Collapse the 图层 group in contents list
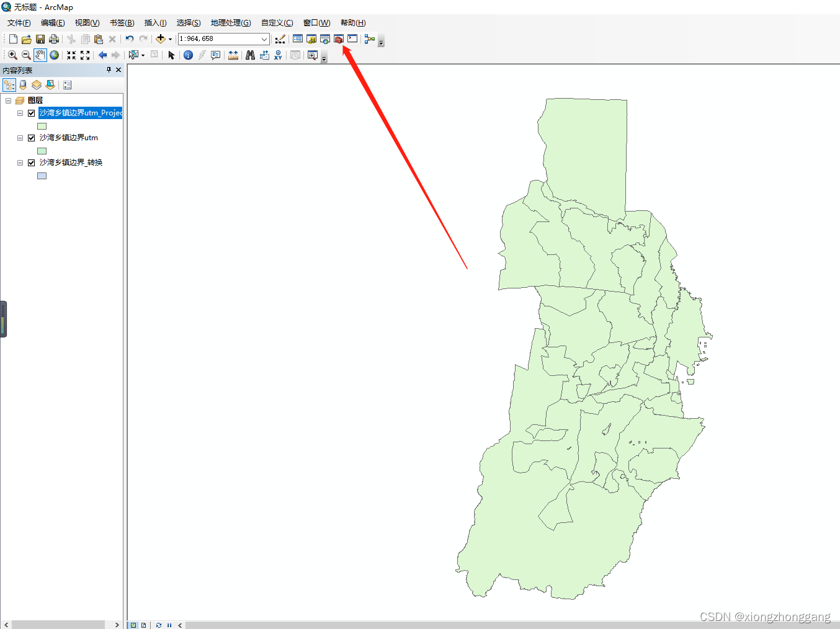Screen dimensions: 840x629 [x=9, y=100]
